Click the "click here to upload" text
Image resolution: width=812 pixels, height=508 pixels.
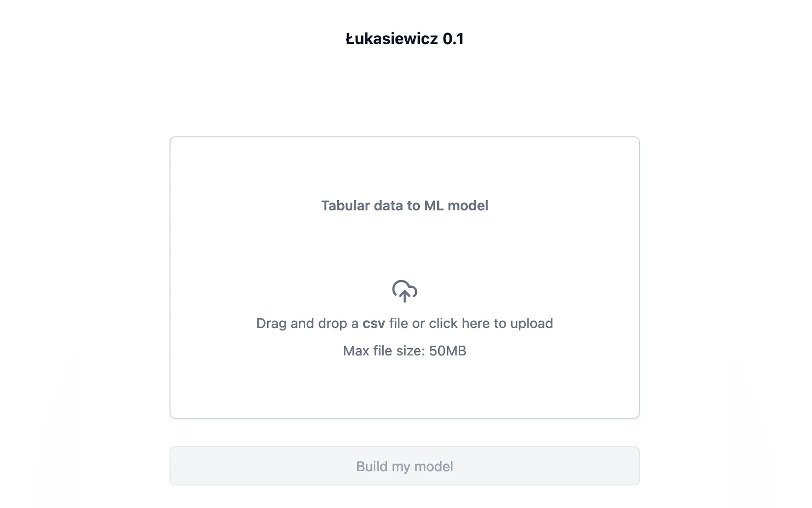coord(491,323)
